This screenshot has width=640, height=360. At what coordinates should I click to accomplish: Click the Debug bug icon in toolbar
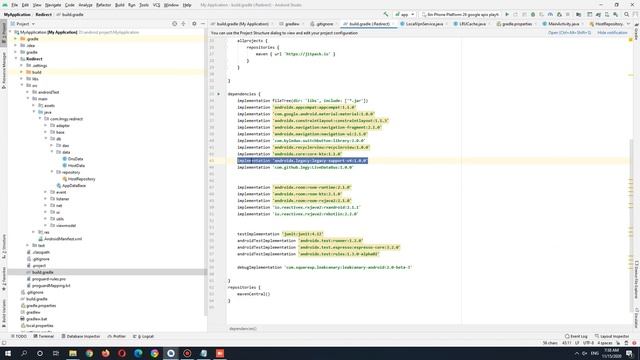pos(533,14)
